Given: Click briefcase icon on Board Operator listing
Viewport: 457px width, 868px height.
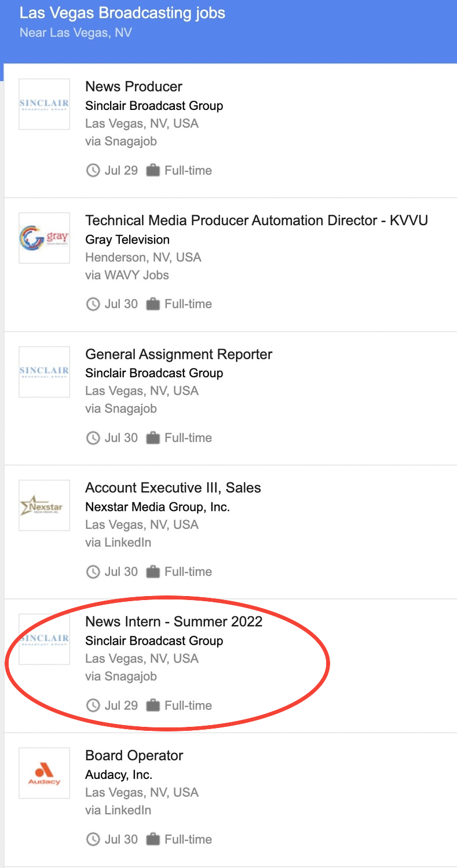Looking at the screenshot, I should (x=153, y=839).
